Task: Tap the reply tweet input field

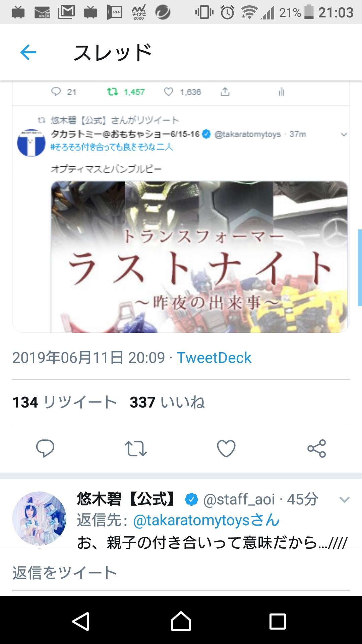Action: [x=181, y=573]
